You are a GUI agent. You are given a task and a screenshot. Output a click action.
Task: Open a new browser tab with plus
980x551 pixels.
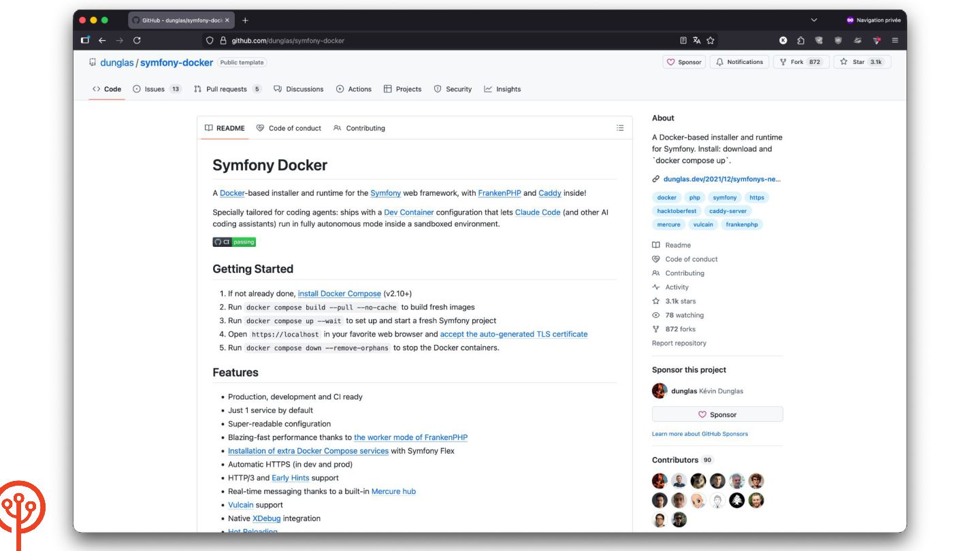[245, 20]
